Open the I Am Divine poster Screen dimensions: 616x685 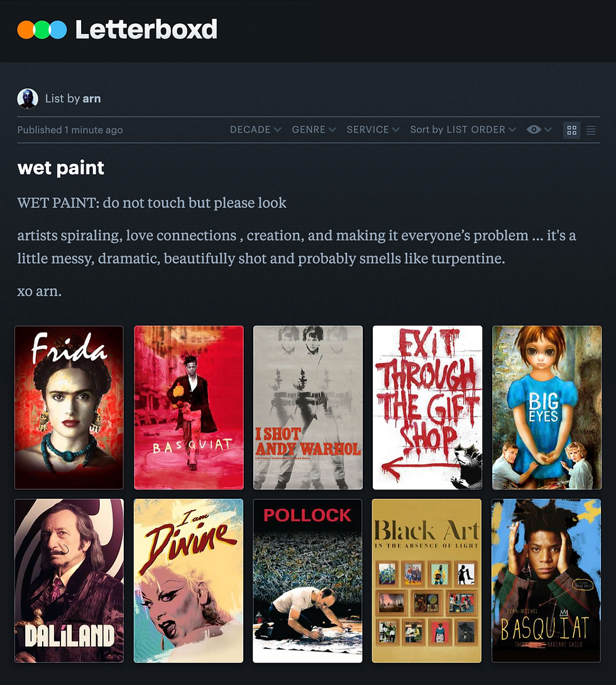[x=188, y=581]
